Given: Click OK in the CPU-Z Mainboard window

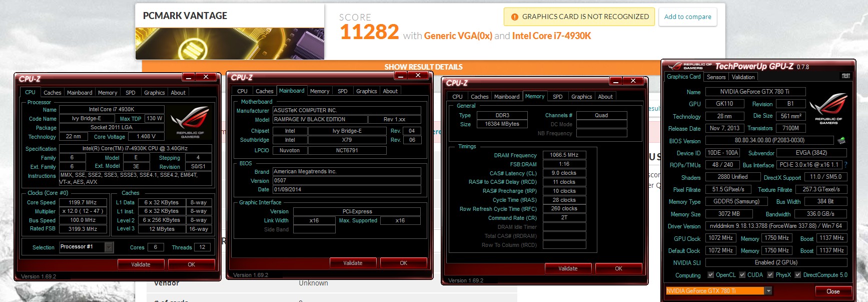Looking at the screenshot, I should click(x=403, y=263).
